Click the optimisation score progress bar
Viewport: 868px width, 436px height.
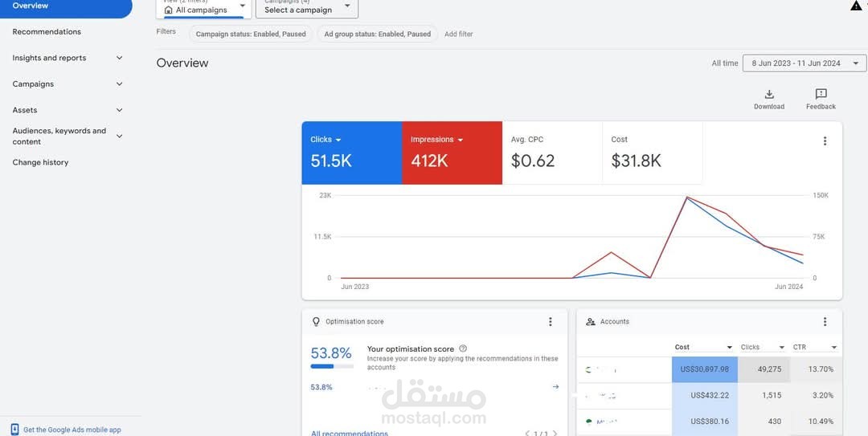[332, 366]
